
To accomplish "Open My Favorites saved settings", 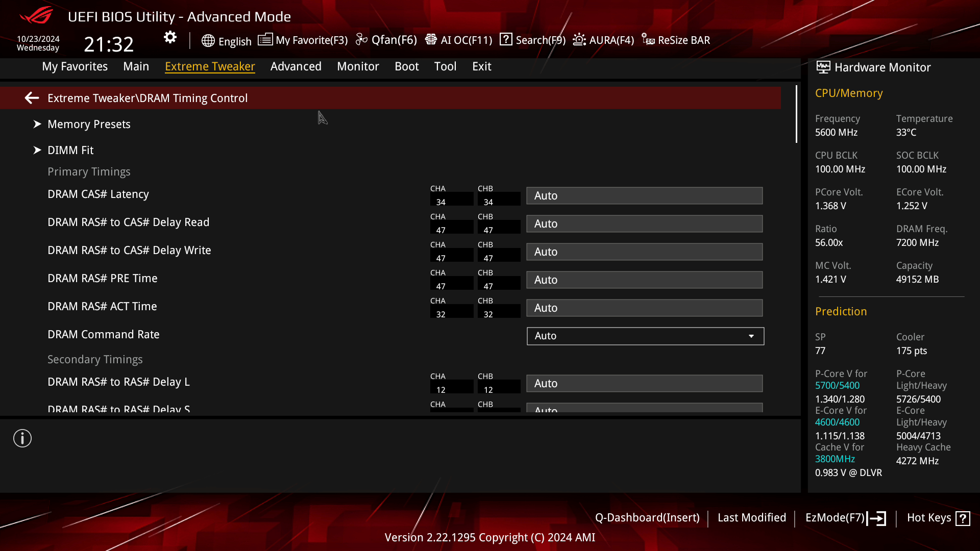I will tap(75, 66).
